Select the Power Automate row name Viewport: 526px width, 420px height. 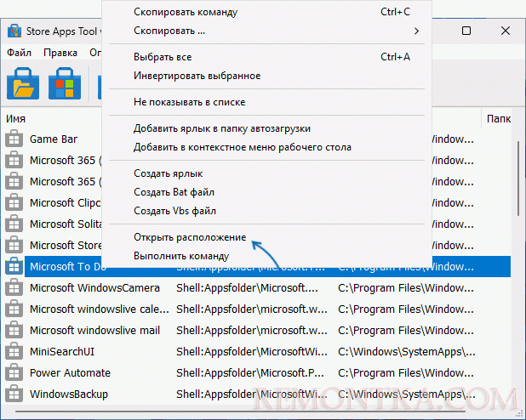click(70, 372)
